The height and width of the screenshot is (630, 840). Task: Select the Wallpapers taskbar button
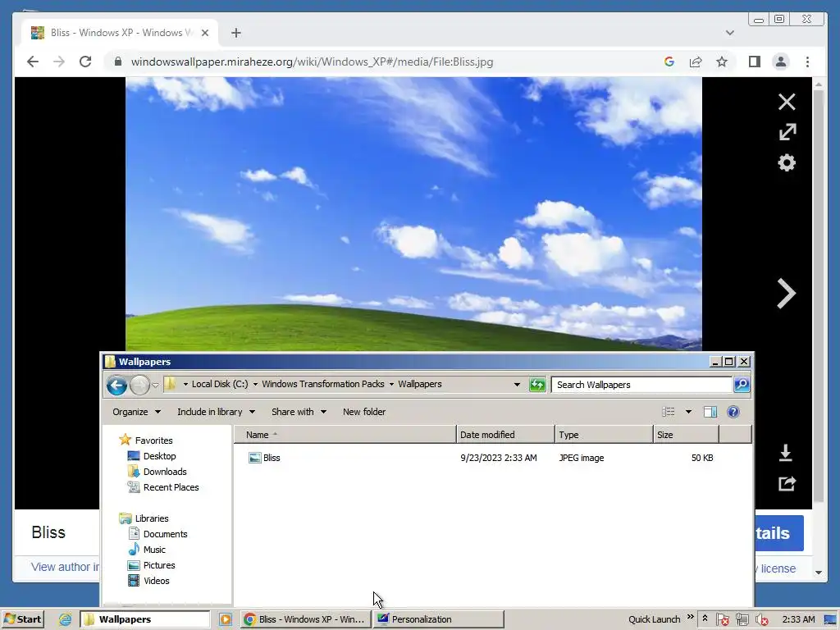coord(144,619)
